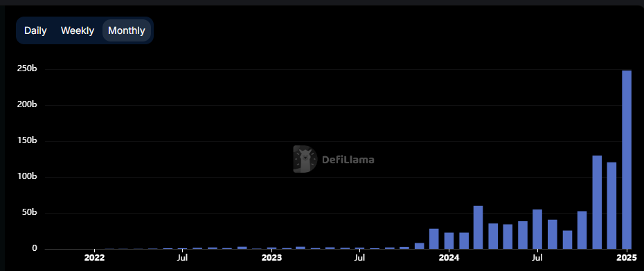This screenshot has width=644, height=271.
Task: Select the Weekly interval tab
Action: click(x=78, y=30)
